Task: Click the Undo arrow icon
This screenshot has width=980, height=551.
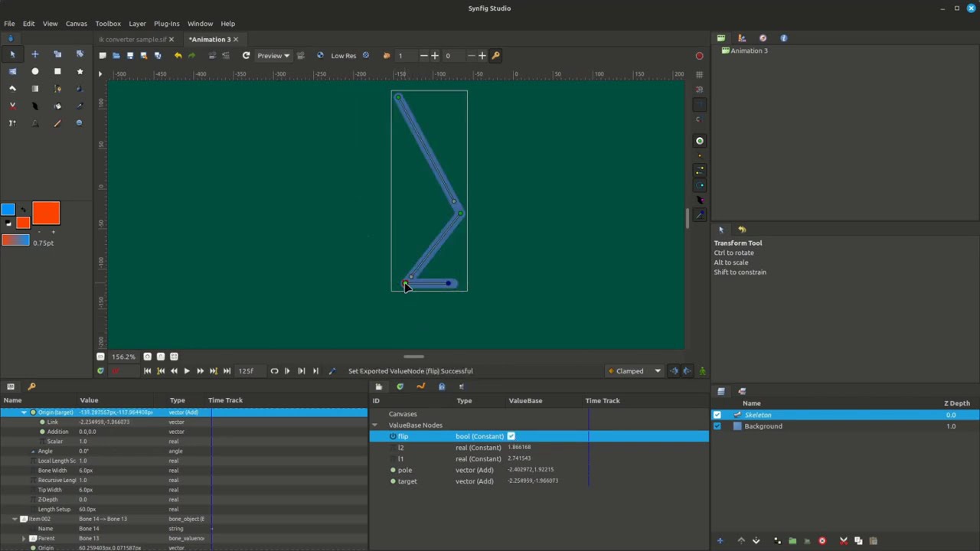Action: (178, 55)
